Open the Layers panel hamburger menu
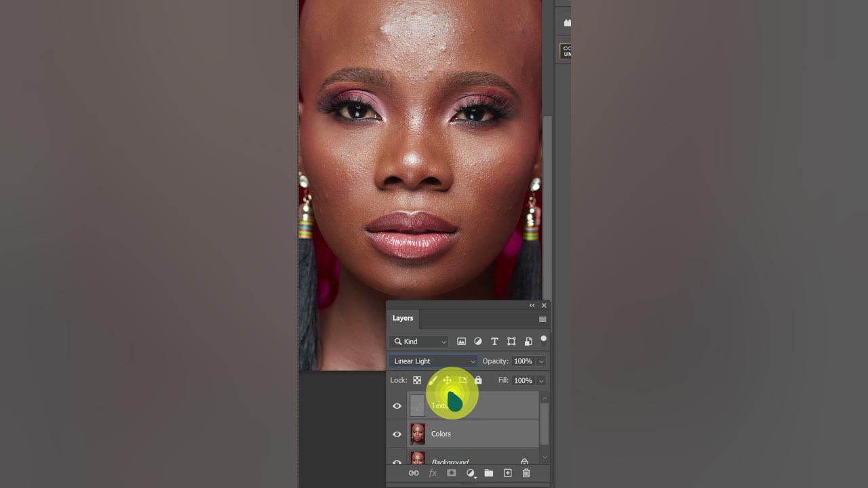 click(x=542, y=319)
